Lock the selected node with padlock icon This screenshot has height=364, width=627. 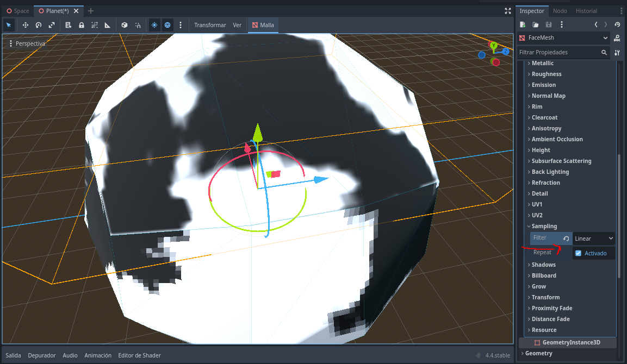(x=82, y=25)
